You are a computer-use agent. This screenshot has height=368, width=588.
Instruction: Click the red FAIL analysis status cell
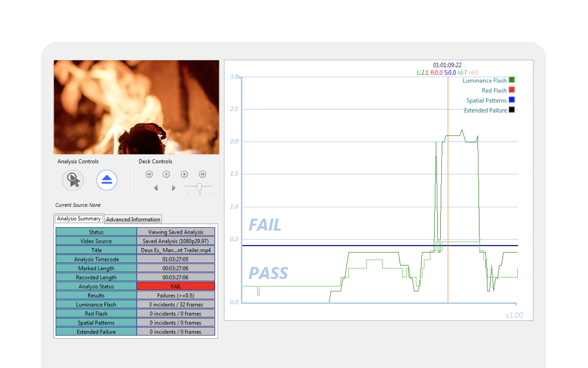(176, 286)
